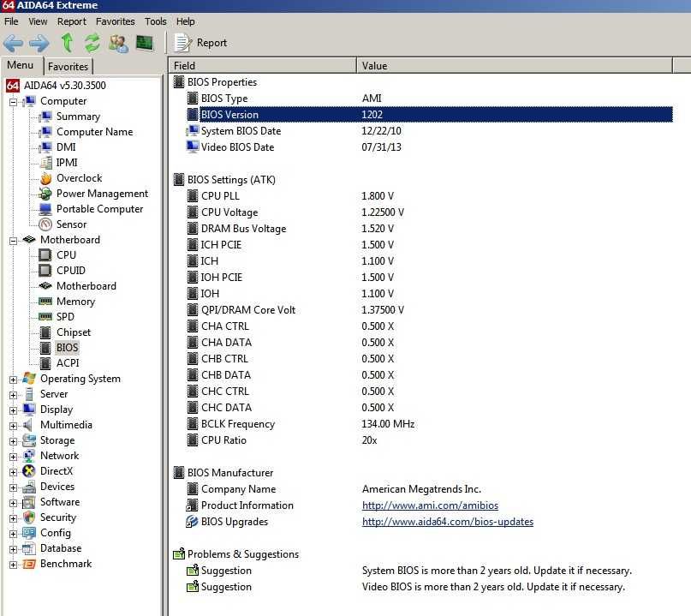Viewport: 691px width, 616px height.
Task: Expand the Security branch
Action: [x=13, y=518]
